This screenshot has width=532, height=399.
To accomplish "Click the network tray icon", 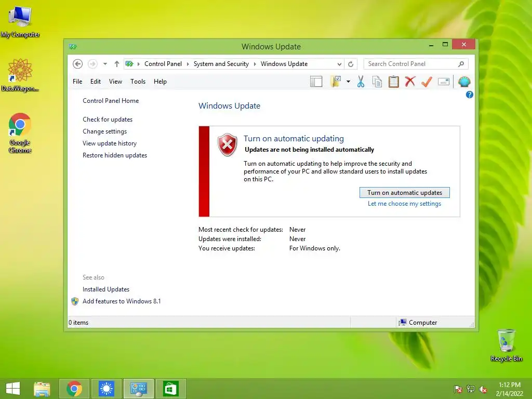I will coord(471,389).
